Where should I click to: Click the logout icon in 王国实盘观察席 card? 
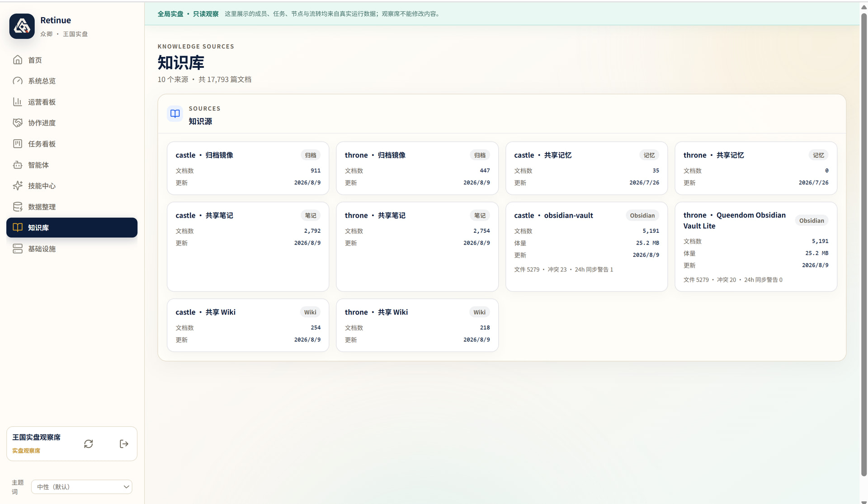click(124, 444)
